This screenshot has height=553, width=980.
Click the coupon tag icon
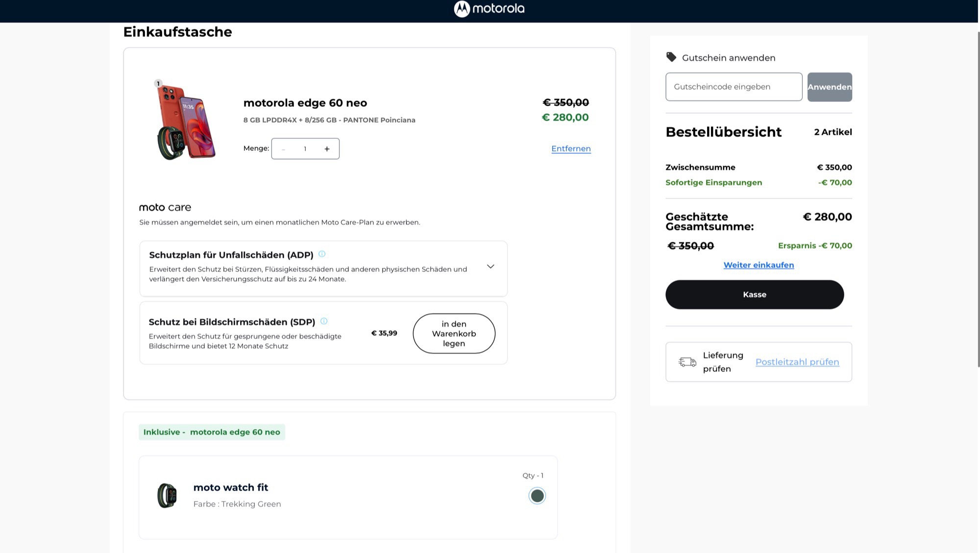[x=671, y=57]
